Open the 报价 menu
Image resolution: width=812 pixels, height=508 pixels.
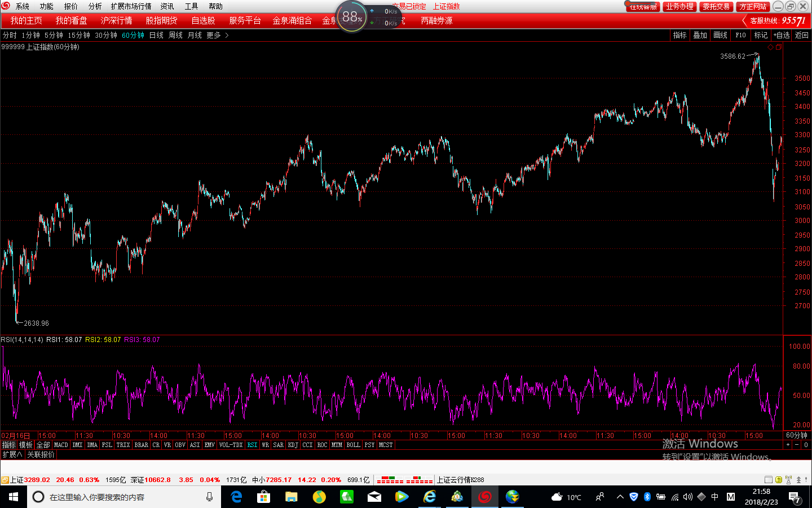click(x=70, y=6)
